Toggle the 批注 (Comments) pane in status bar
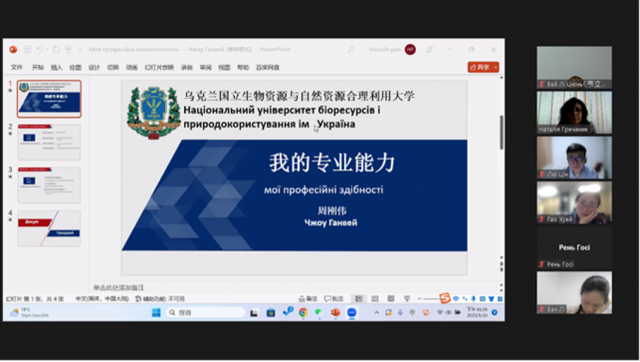This screenshot has height=362, width=640. pos(334,299)
